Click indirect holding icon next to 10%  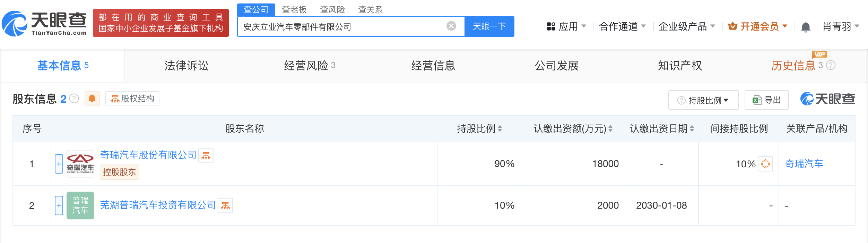[x=765, y=164]
